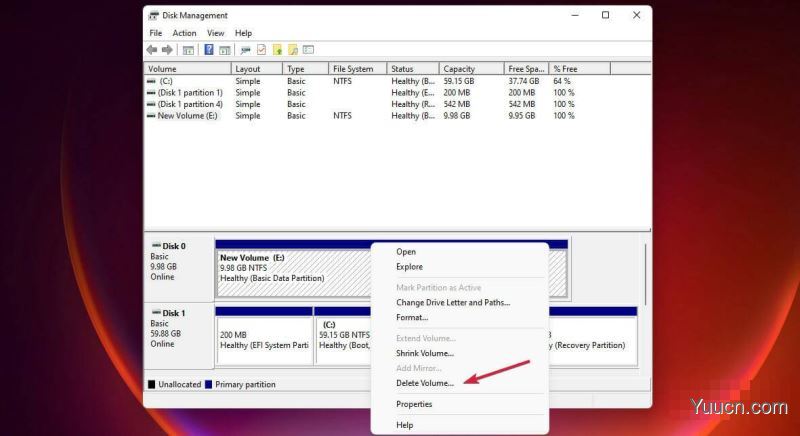Screen dimensions: 800x436
Task: Click the last toolbar settings-list icon
Action: tap(308, 49)
